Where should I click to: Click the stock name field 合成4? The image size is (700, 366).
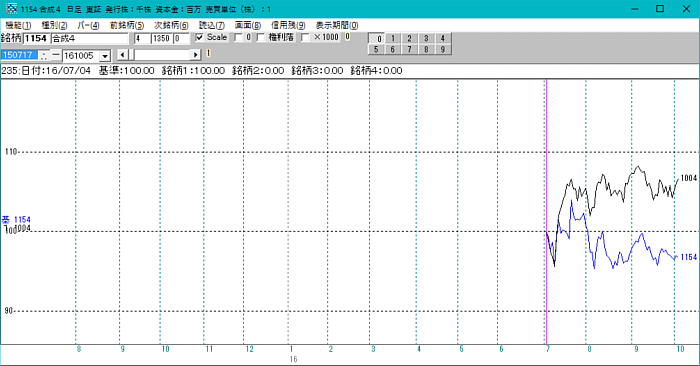(x=90, y=38)
